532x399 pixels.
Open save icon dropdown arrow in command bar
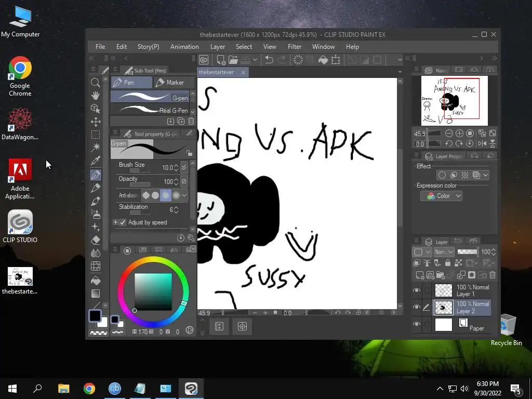point(255,60)
